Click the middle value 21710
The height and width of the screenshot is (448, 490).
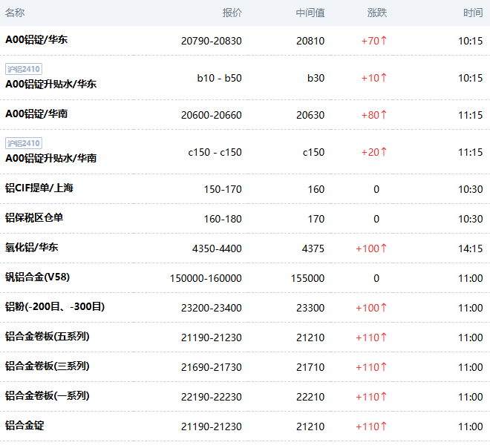310,367
